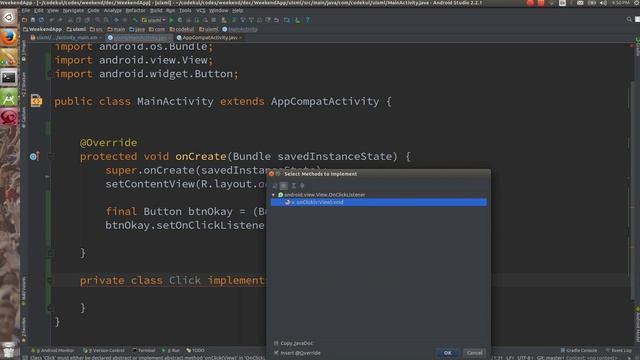Click the Open folder icon in toolbar
Image resolution: width=640 pixels, height=360 pixels.
[24, 20]
